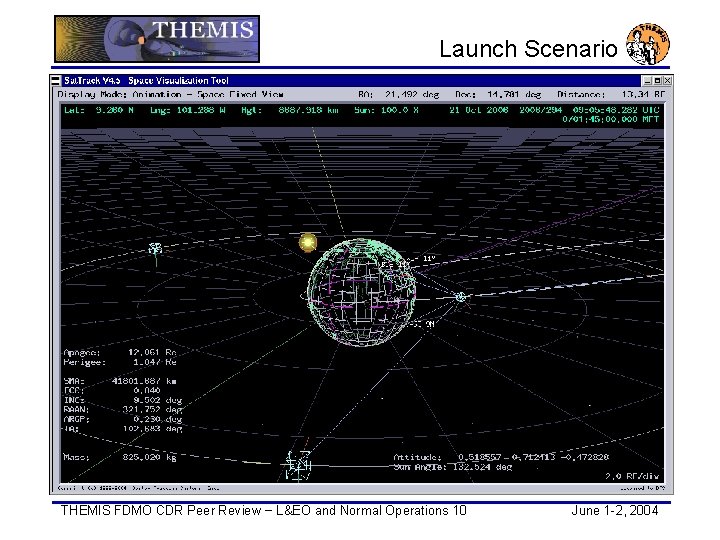The height and width of the screenshot is (540, 720).
Task: Click the June 1-2, 2004 footer date
Action: pos(615,511)
